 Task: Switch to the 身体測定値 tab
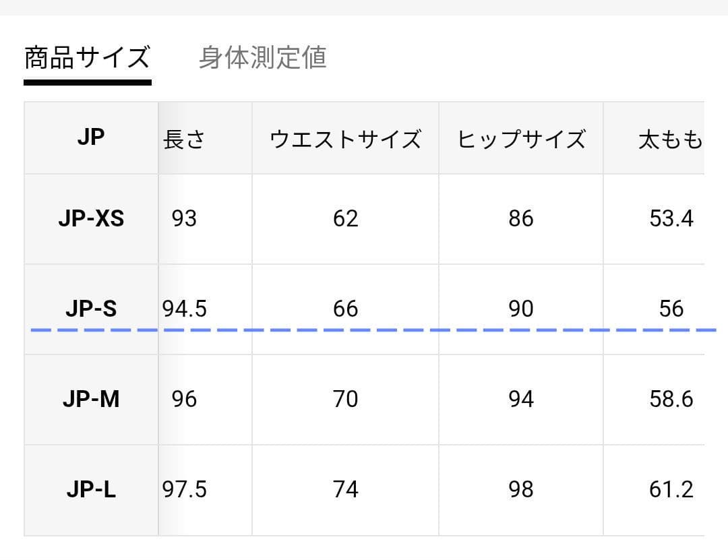coord(262,57)
